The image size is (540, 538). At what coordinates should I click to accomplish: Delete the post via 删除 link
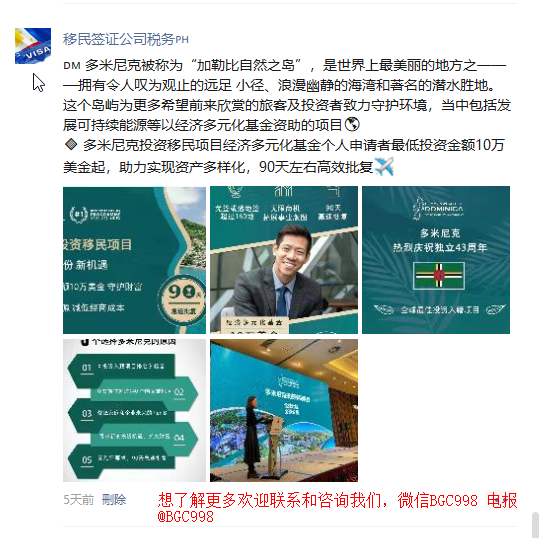coord(114,499)
